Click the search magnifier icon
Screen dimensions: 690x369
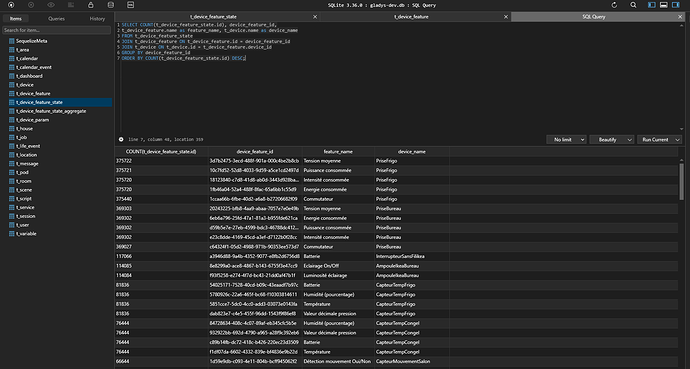tap(633, 5)
